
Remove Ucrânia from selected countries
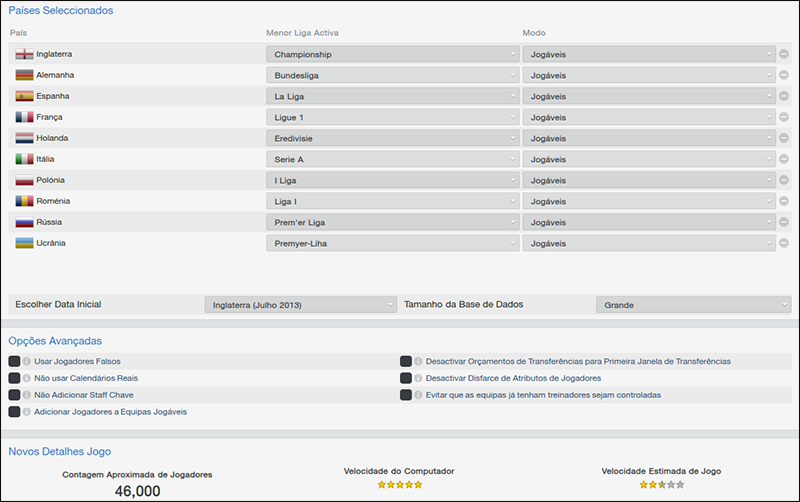pyautogui.click(x=784, y=243)
